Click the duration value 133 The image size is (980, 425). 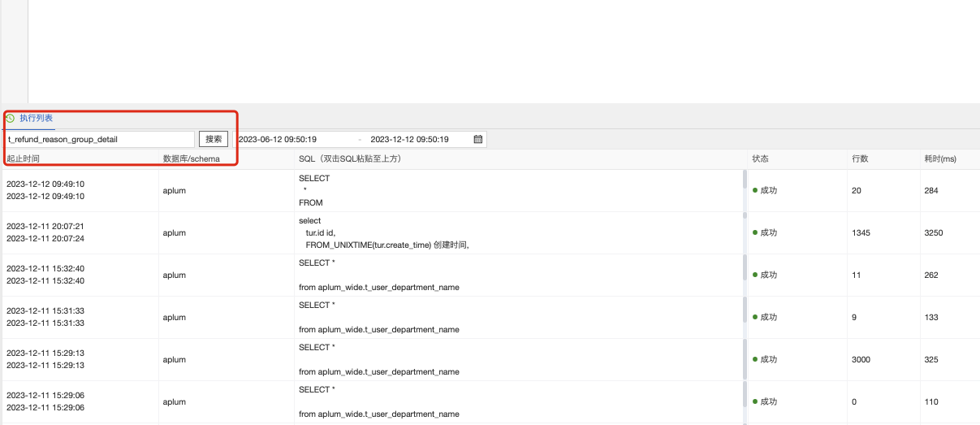[x=930, y=317]
